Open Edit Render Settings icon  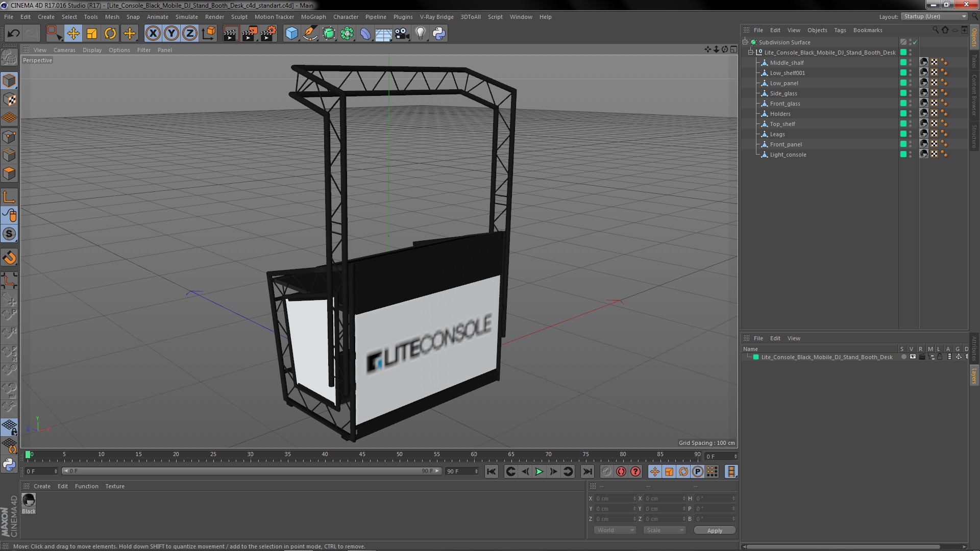tap(268, 34)
